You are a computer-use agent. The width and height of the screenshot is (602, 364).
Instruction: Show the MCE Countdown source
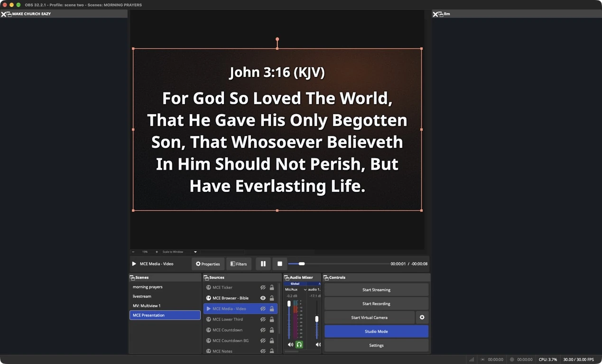263,330
